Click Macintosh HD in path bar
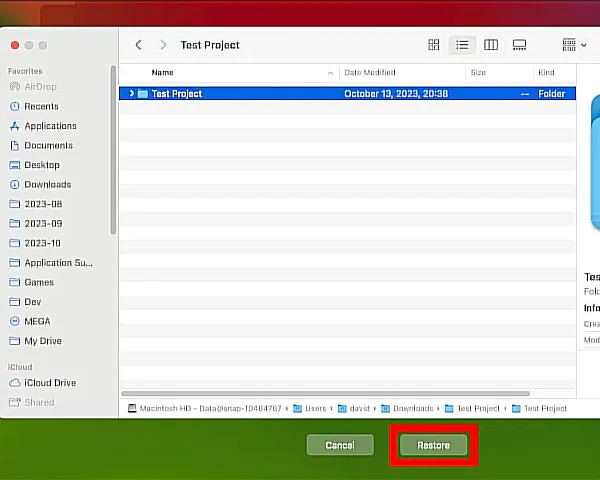600x480 pixels. [205, 408]
